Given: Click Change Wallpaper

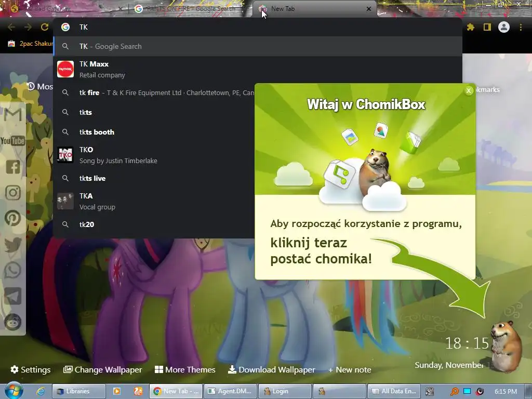Looking at the screenshot, I should (x=103, y=369).
